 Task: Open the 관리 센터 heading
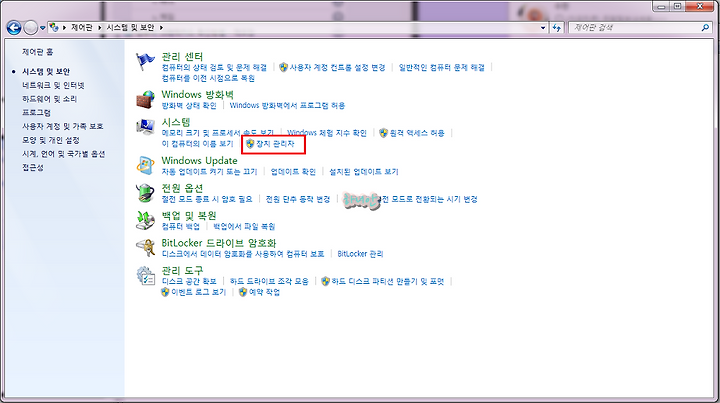pos(182,56)
